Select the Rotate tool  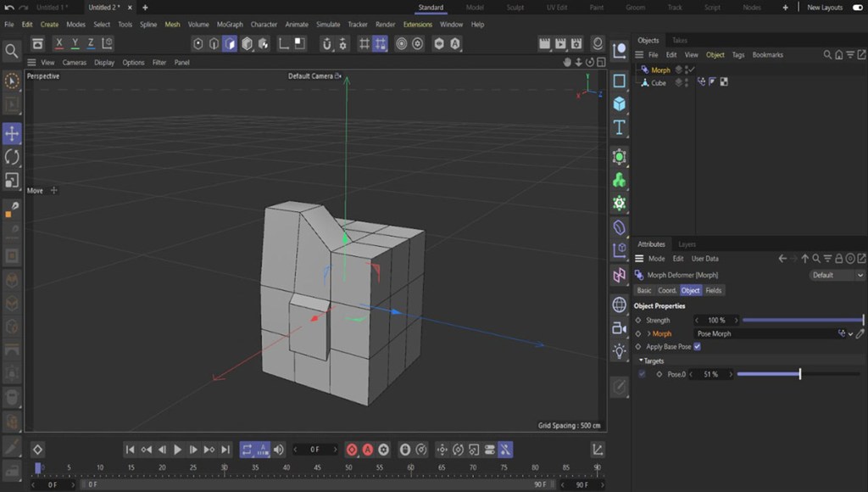(12, 156)
